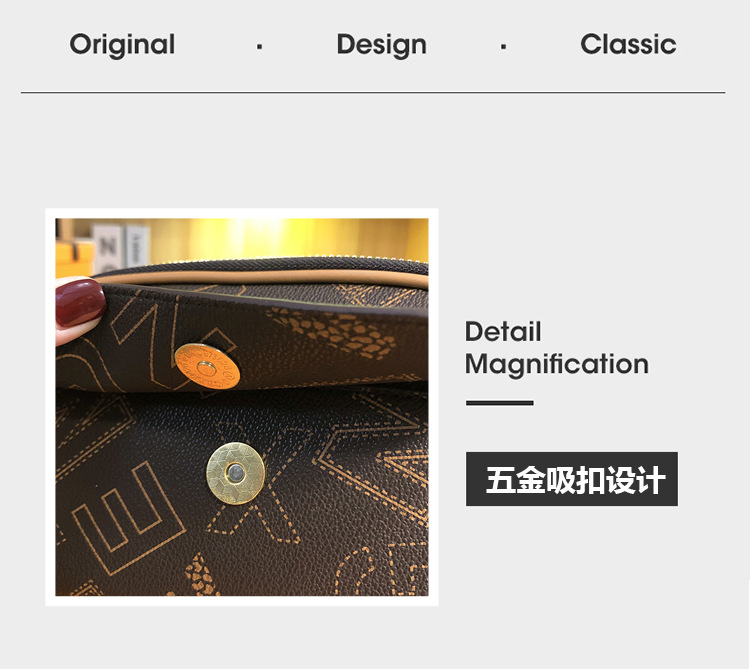This screenshot has height=669, width=750.
Task: Click the white frame border of photo
Action: pyautogui.click(x=242, y=213)
